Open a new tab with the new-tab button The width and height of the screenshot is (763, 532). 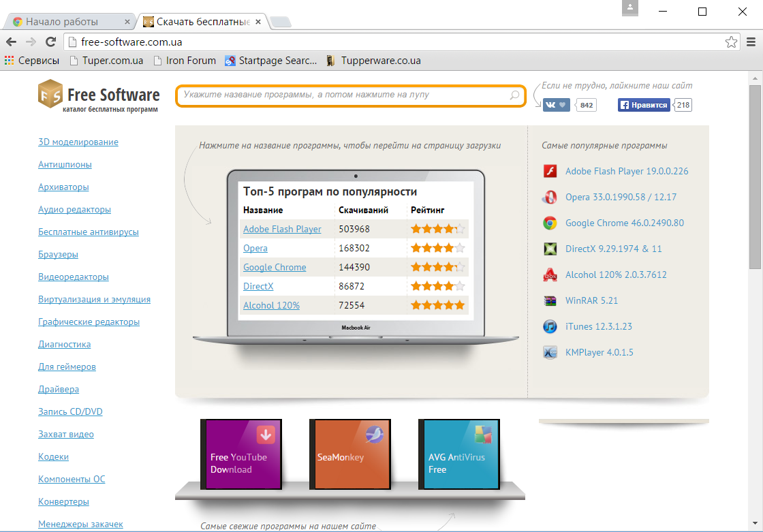pyautogui.click(x=281, y=22)
